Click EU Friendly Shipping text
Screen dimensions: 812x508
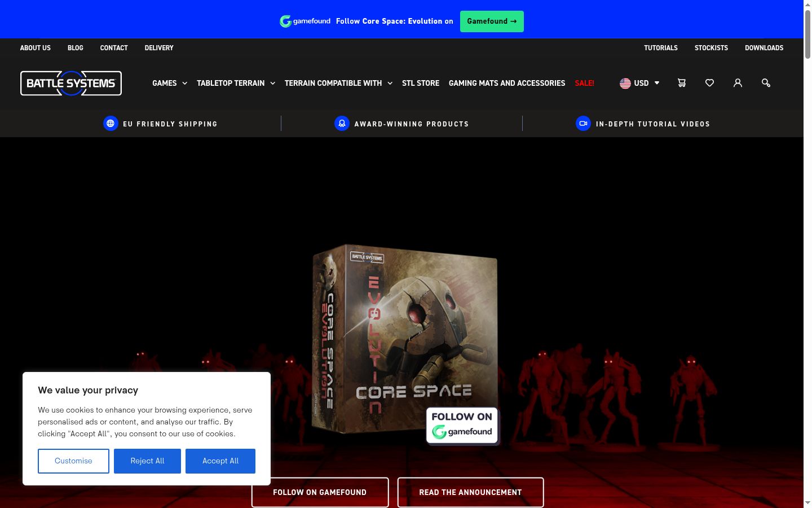click(x=170, y=124)
